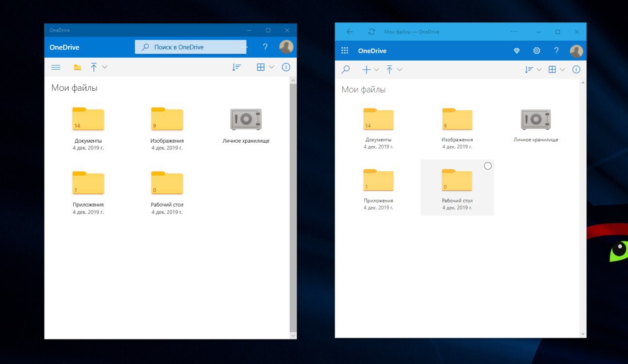Click the premium diamond icon in right window
The width and height of the screenshot is (628, 364).
click(517, 51)
